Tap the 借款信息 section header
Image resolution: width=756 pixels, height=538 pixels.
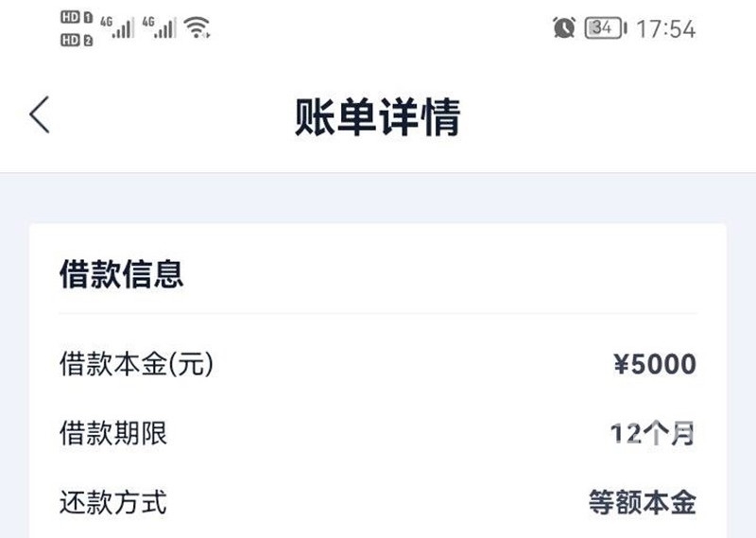122,273
